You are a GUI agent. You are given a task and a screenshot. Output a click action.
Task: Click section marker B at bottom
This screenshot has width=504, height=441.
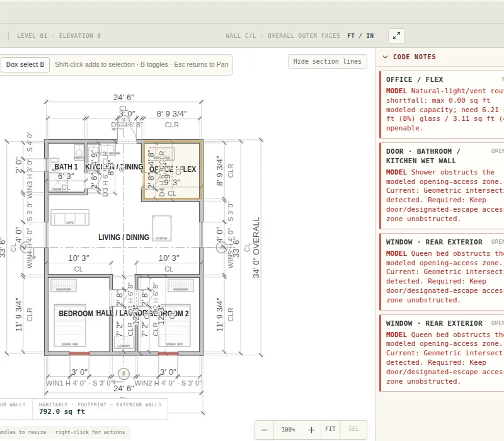[x=123, y=374]
